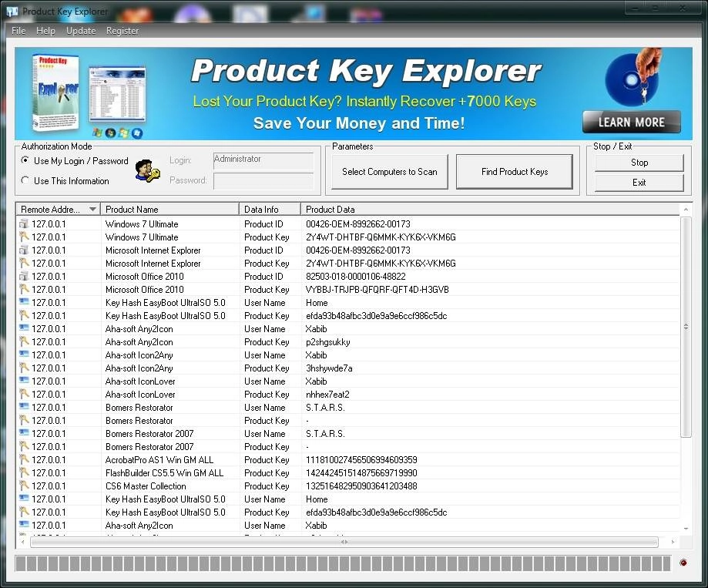The image size is (708, 588).
Task: Click user name icon for Aha-soft Icon2Any
Action: (24, 354)
